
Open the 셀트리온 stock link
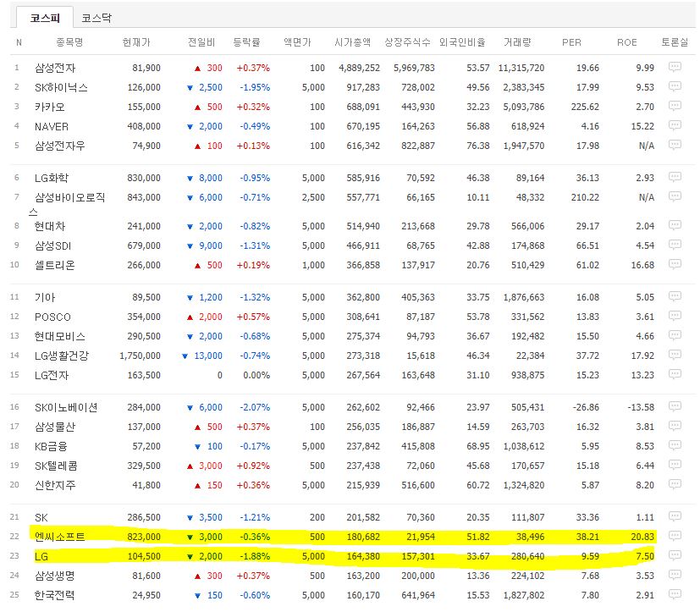pyautogui.click(x=54, y=265)
